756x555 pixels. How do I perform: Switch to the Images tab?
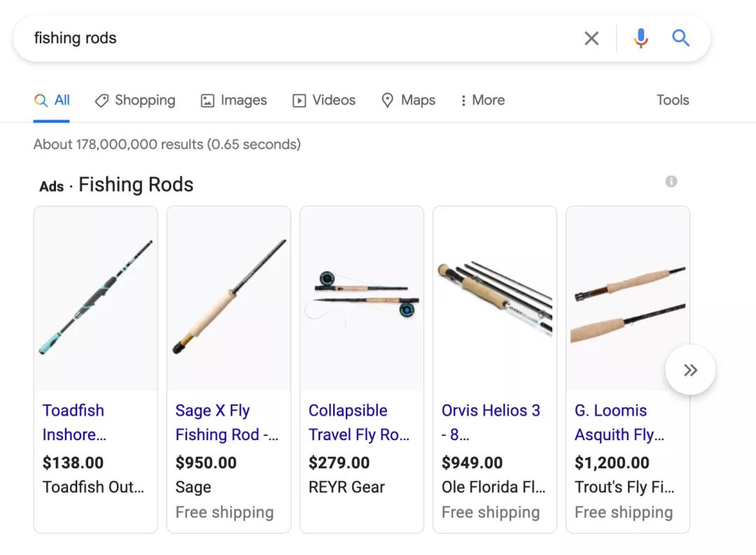coord(234,100)
